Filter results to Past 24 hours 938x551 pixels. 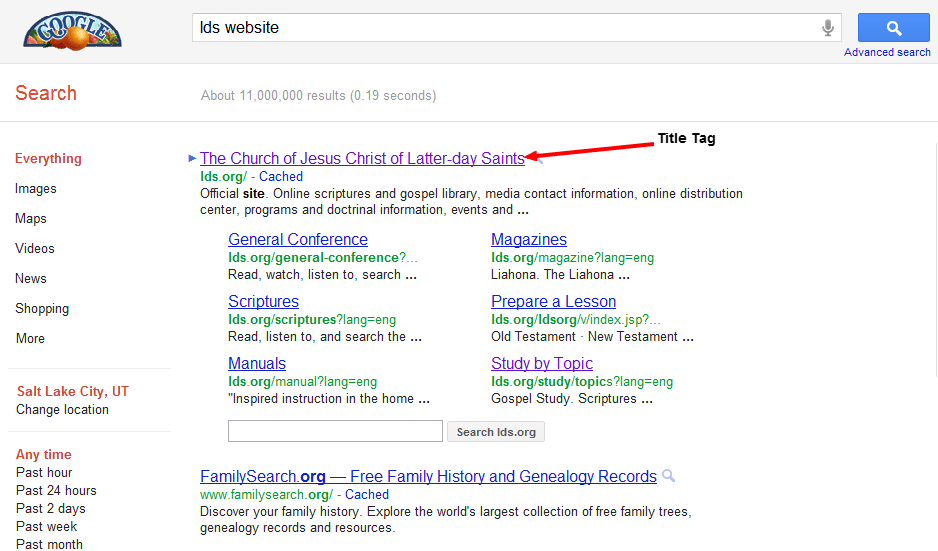tap(56, 491)
